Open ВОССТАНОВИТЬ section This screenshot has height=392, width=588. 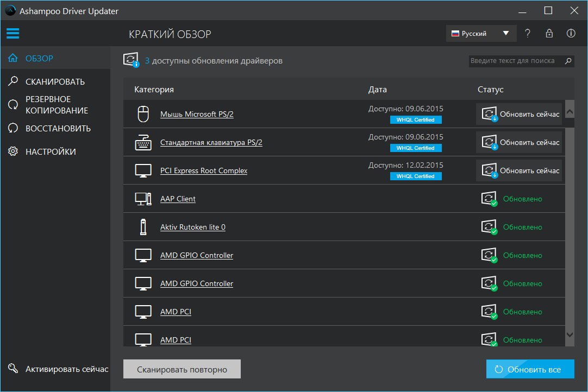(x=55, y=128)
